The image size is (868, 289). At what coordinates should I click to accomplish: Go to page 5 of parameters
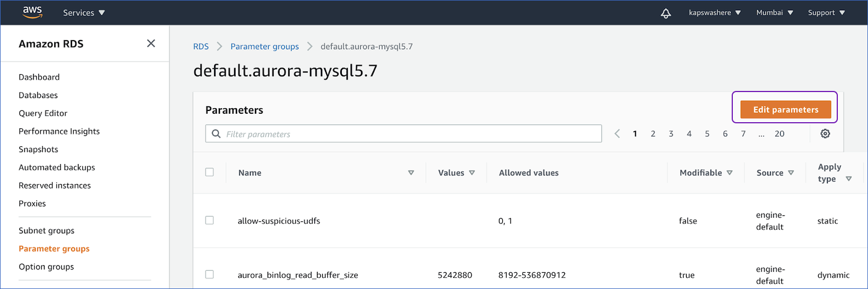click(x=707, y=133)
